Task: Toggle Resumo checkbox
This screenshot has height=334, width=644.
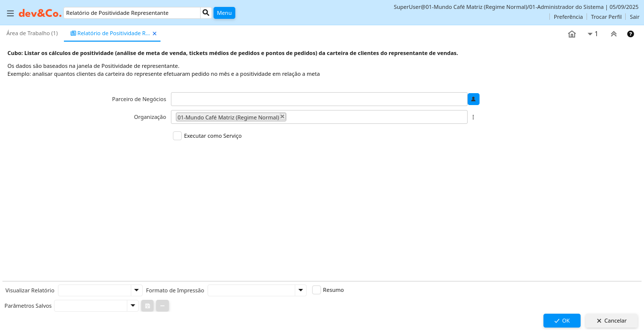Action: click(x=317, y=290)
